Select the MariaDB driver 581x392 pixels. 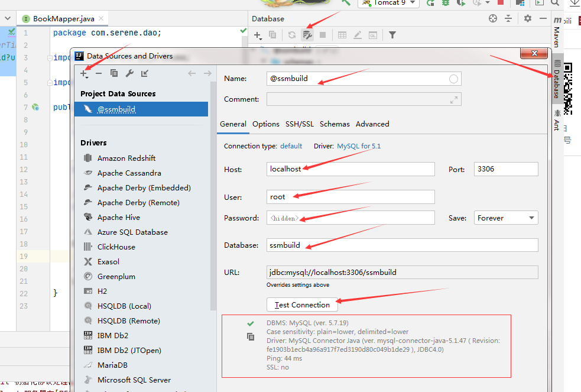[112, 365]
